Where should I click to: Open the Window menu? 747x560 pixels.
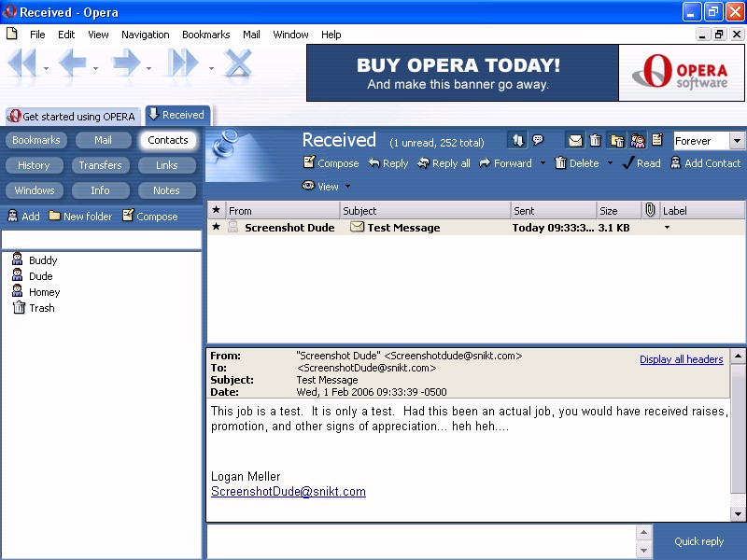[290, 35]
